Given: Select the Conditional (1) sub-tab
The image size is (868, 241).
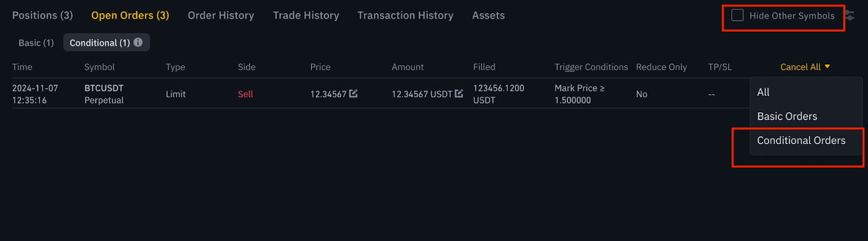Looking at the screenshot, I should point(100,43).
